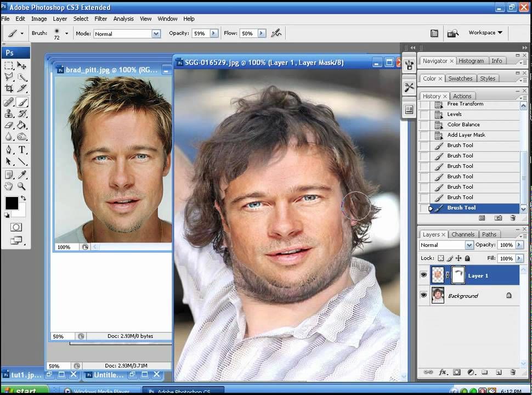Screen dimensions: 532x395
Task: Open the layer Fill arrow
Action: coord(519,258)
